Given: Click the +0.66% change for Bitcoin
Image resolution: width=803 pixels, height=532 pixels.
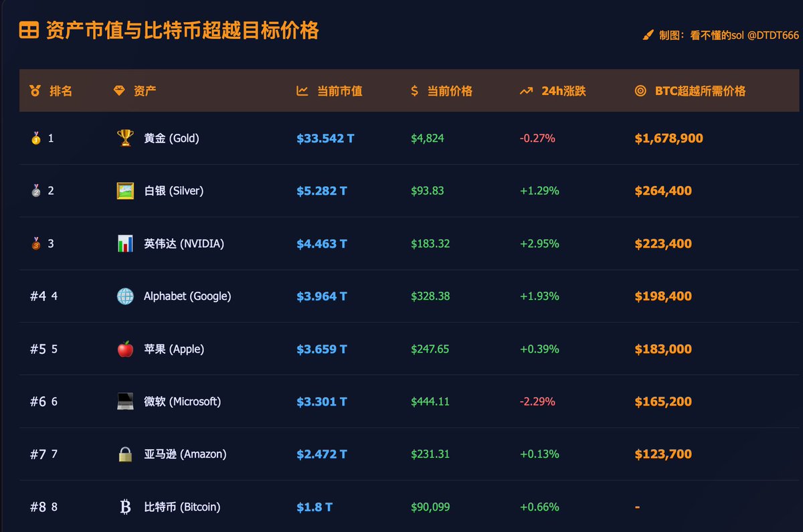Looking at the screenshot, I should pos(539,507).
